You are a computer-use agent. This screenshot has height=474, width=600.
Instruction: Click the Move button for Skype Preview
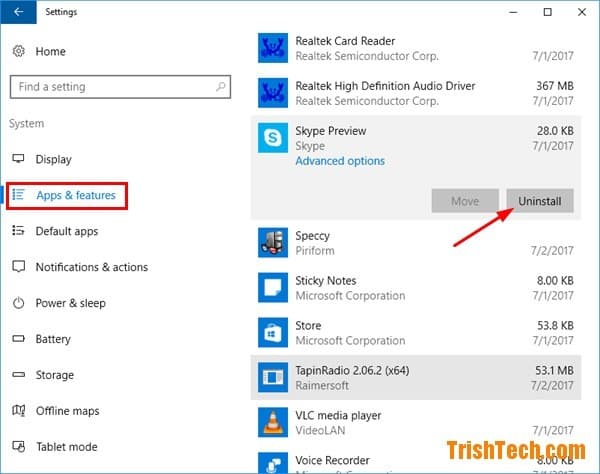465,201
